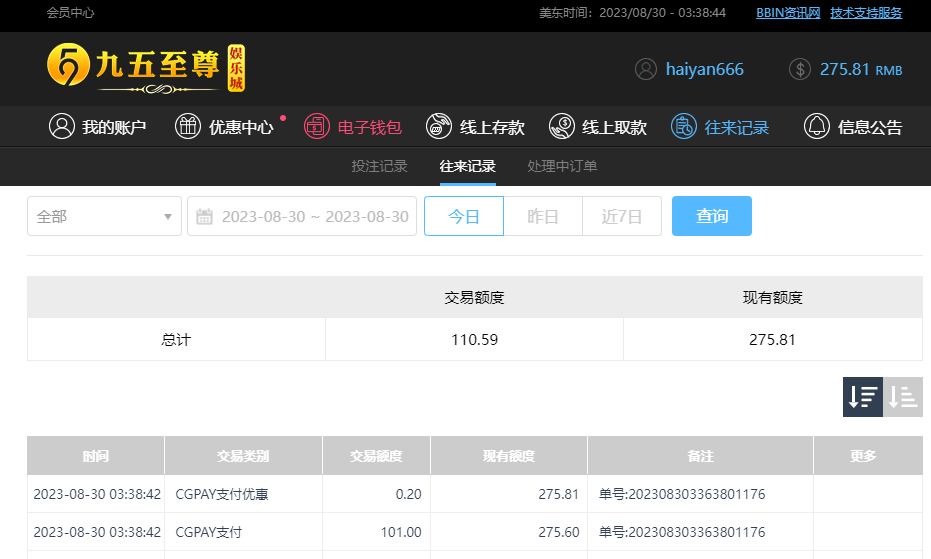
Task: Open the 信息公告 menu item
Action: [x=853, y=127]
